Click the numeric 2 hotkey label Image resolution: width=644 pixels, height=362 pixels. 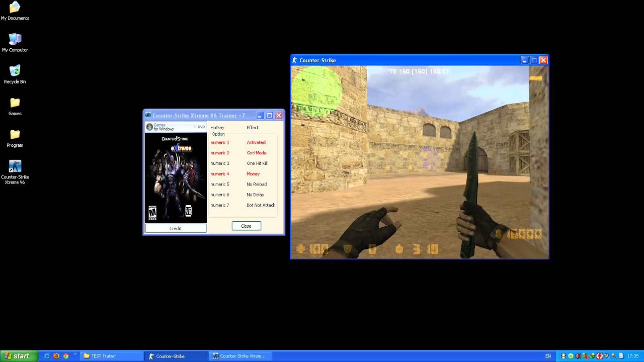[220, 153]
